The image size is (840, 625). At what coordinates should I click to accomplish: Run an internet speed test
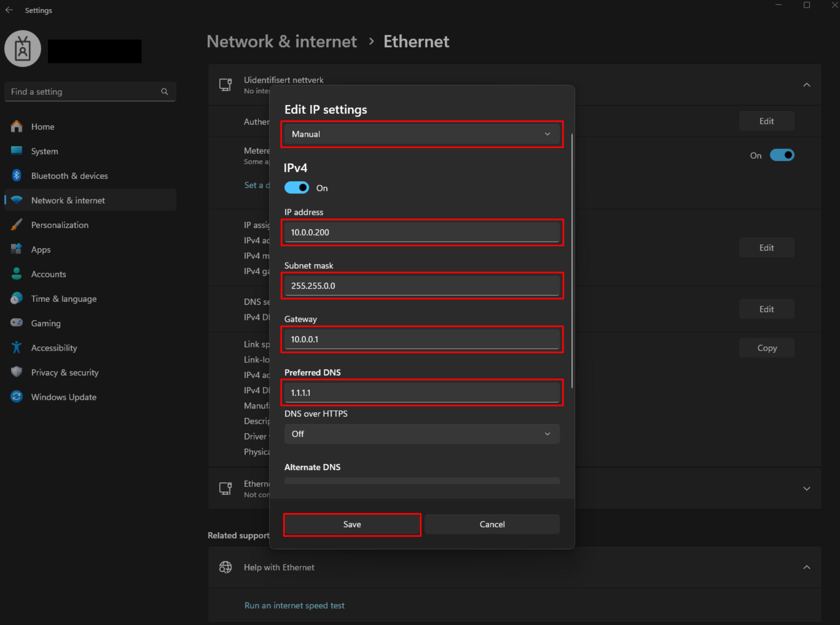click(x=294, y=605)
